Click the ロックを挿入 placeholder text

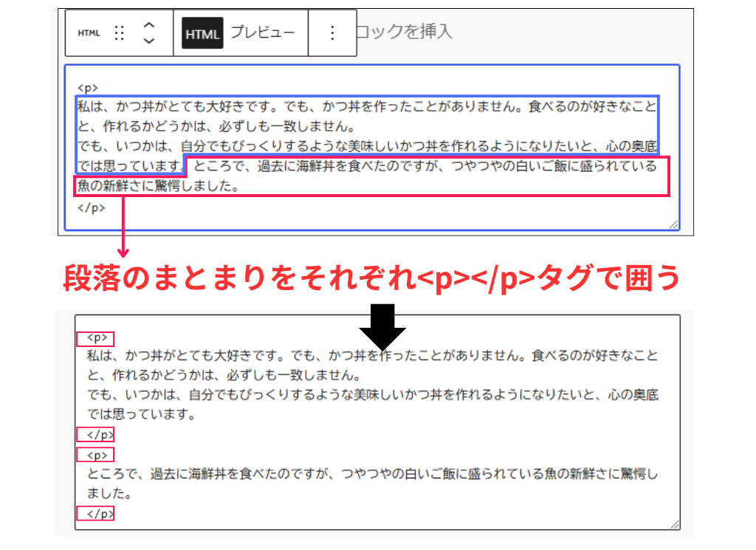pyautogui.click(x=405, y=32)
